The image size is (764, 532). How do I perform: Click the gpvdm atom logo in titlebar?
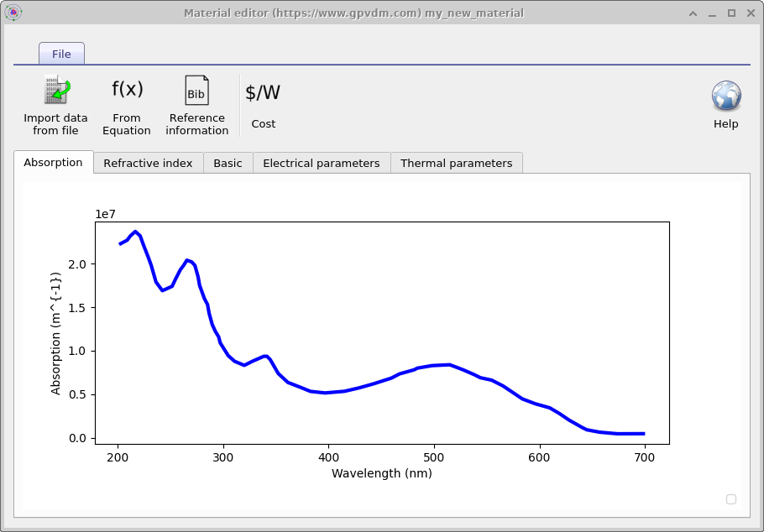click(x=13, y=13)
